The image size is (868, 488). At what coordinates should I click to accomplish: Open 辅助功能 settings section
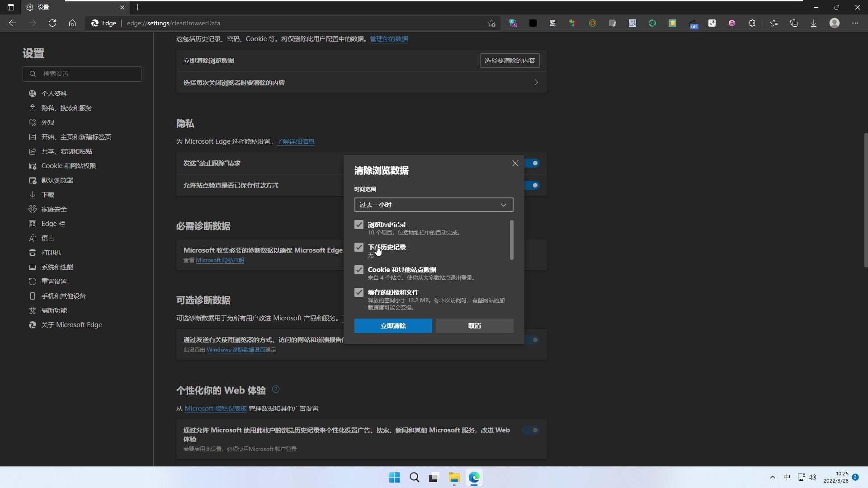click(x=54, y=310)
